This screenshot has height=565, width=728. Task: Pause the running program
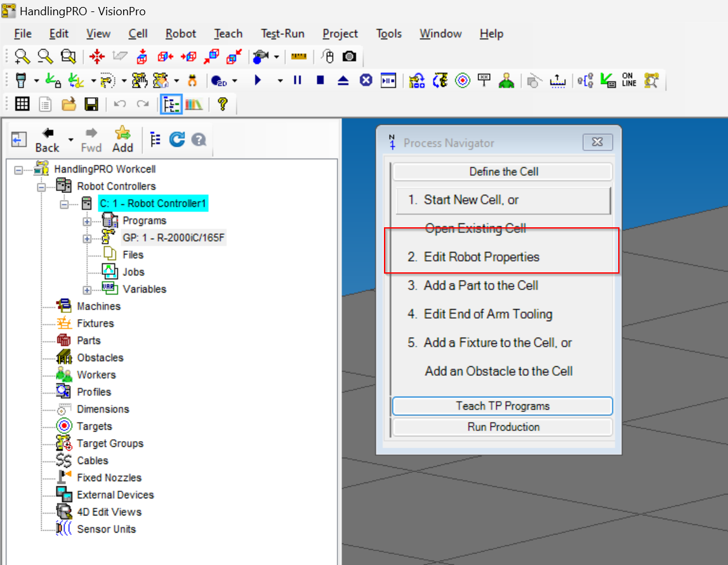[x=298, y=81]
